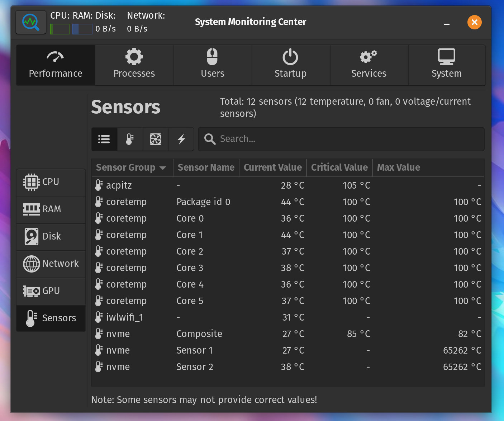Show all sensors list view
Viewport: 504px width, 421px height.
click(x=104, y=139)
